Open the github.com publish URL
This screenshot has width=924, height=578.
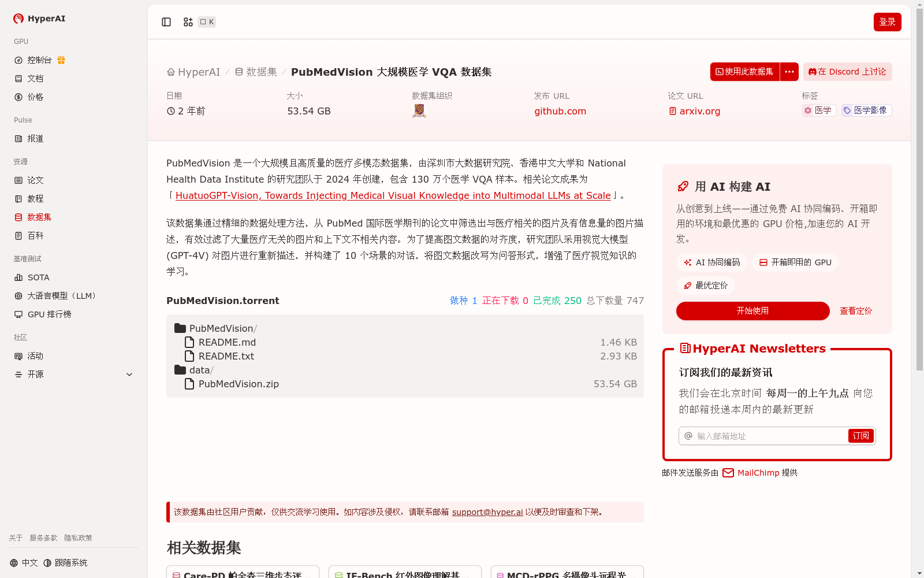[560, 111]
